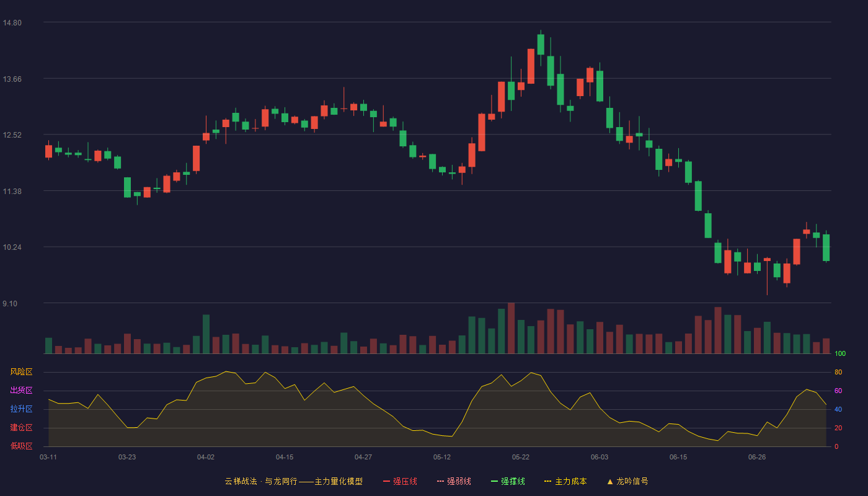Click the 05-22 date axis label
Screen dimensions: 868x496
[521, 457]
